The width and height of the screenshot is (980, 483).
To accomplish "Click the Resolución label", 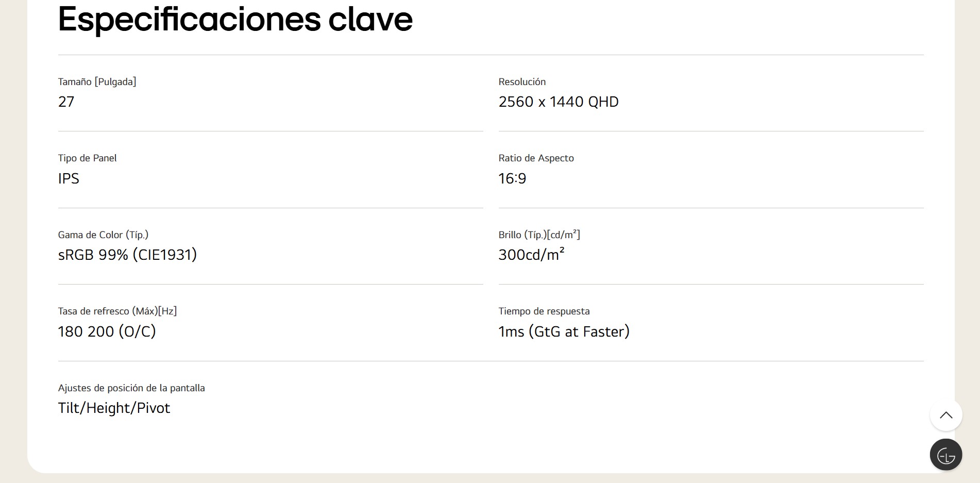I will tap(521, 81).
